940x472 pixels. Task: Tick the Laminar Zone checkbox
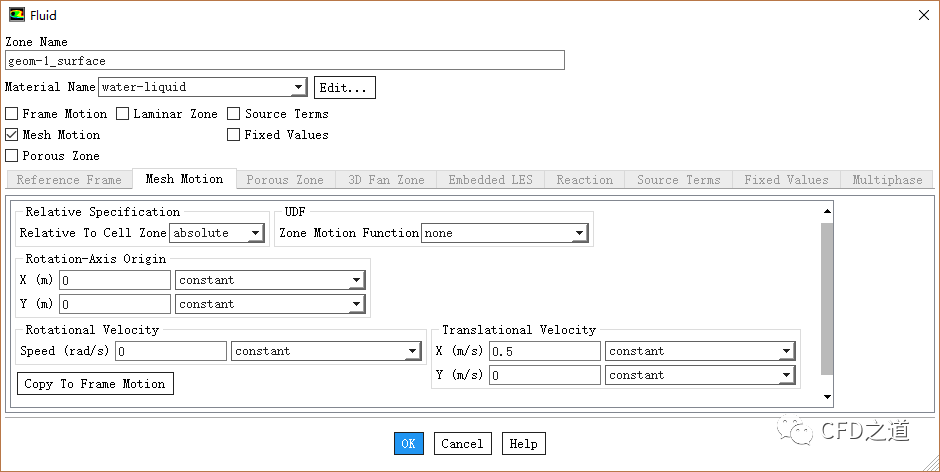click(123, 114)
